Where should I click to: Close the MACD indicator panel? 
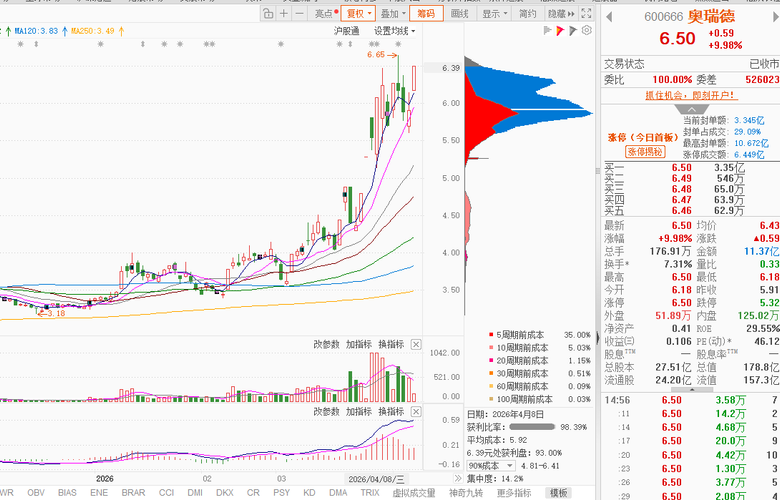click(416, 411)
